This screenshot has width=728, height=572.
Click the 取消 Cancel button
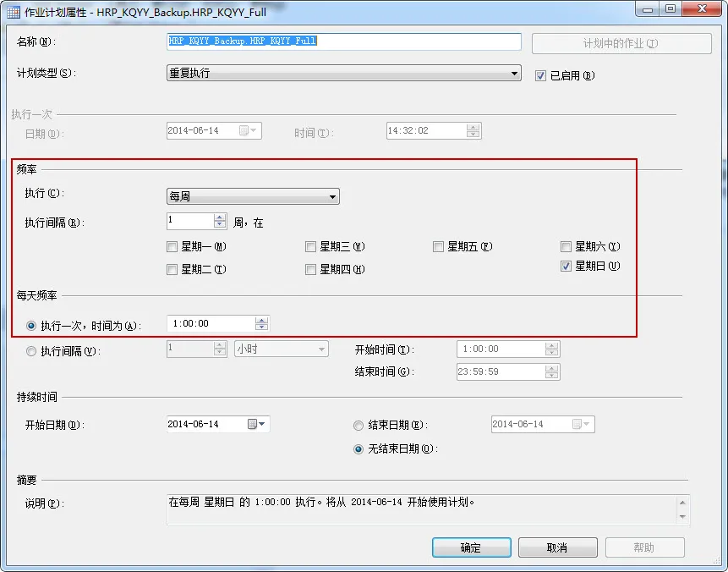click(557, 547)
